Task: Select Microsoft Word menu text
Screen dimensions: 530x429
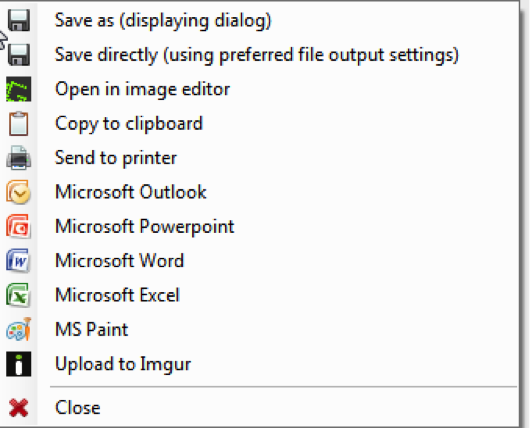Action: 119,261
